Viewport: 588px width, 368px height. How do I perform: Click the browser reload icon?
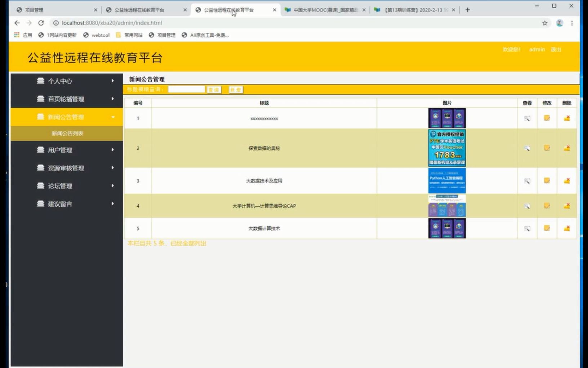[x=41, y=23]
